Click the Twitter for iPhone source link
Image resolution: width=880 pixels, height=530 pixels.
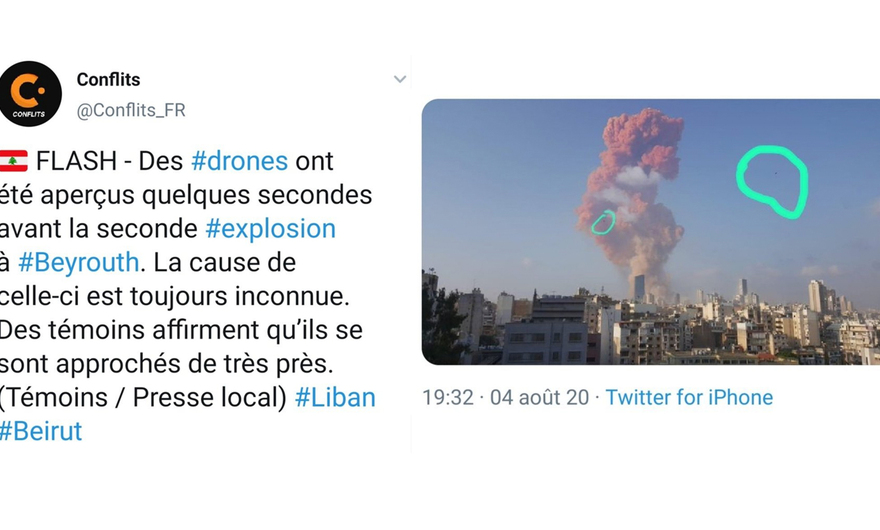[689, 398]
